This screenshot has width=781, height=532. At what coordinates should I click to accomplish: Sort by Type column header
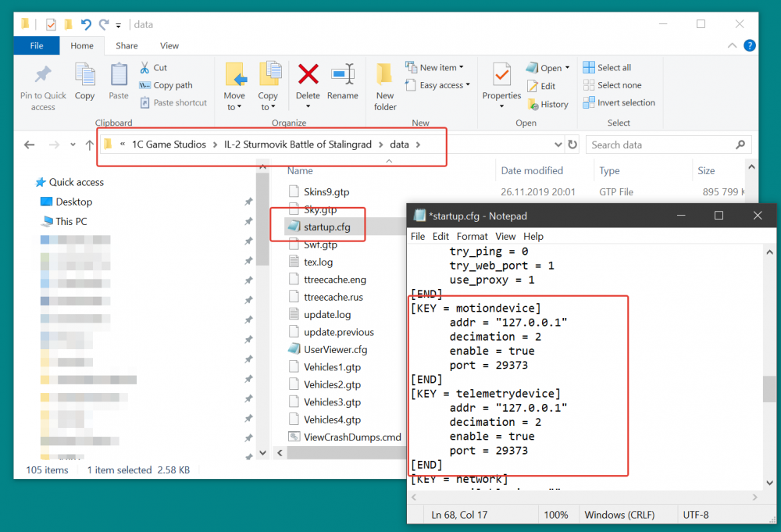click(609, 171)
